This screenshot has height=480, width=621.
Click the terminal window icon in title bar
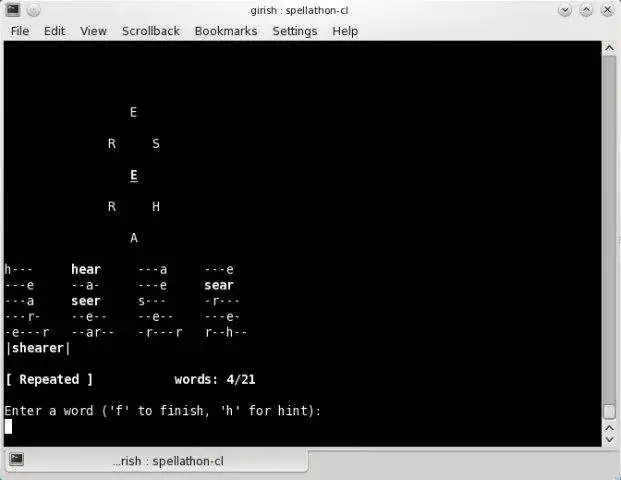pos(13,10)
